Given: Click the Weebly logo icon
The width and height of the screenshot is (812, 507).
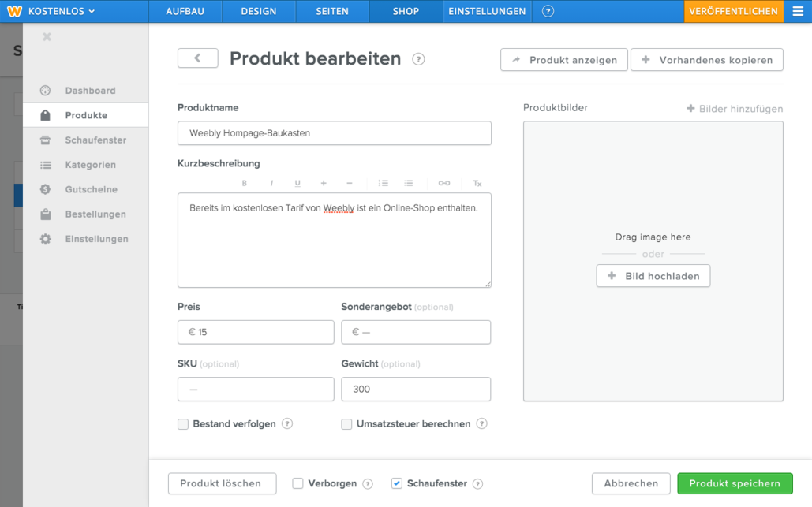Looking at the screenshot, I should [x=14, y=11].
